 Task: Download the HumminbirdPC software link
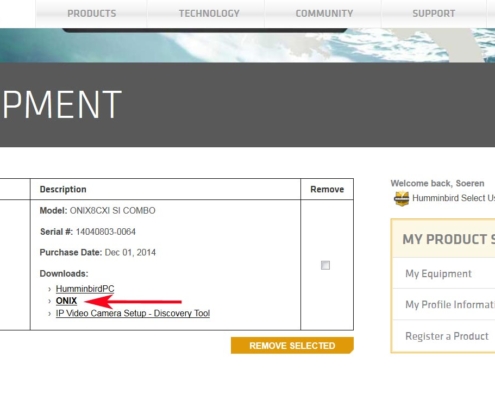click(85, 289)
